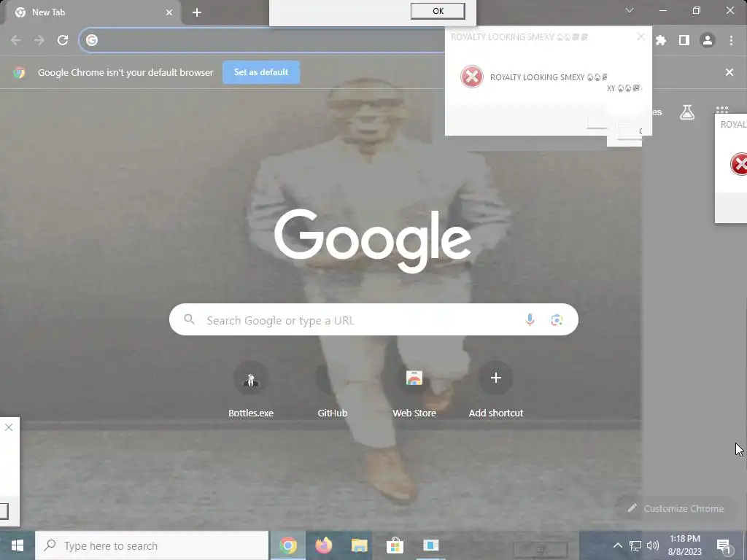Focus the Chrome address bar
This screenshot has width=747, height=560.
(267, 41)
